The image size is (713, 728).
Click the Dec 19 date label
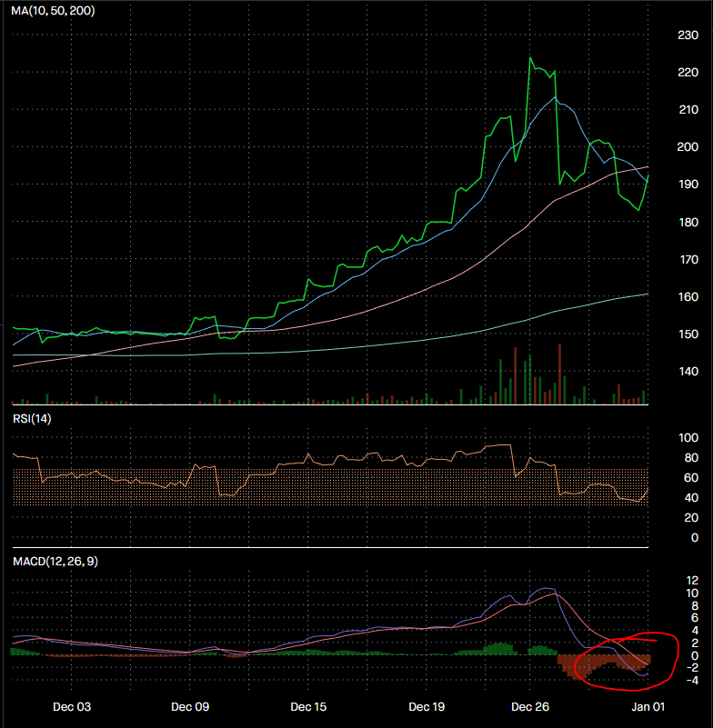(427, 707)
